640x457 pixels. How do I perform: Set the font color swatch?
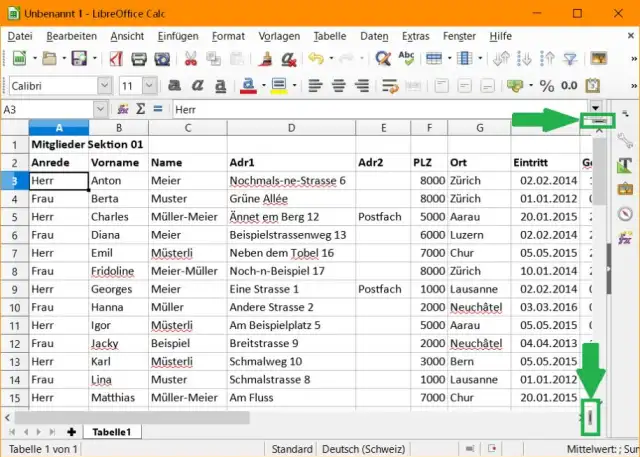(245, 85)
